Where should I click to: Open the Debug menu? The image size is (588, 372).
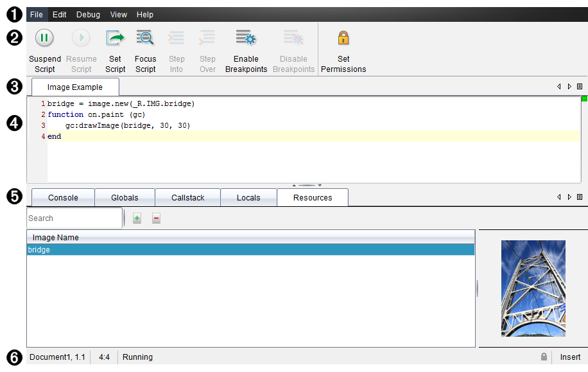click(88, 15)
